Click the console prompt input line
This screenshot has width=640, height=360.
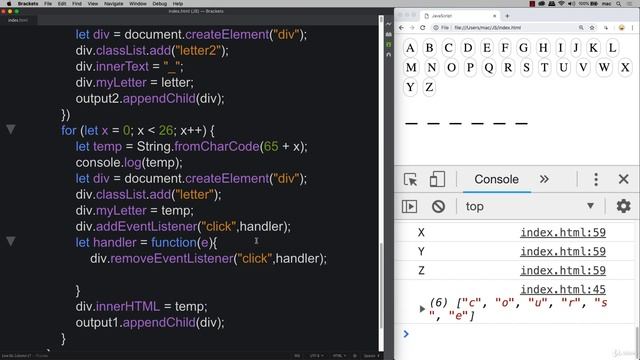point(518,334)
